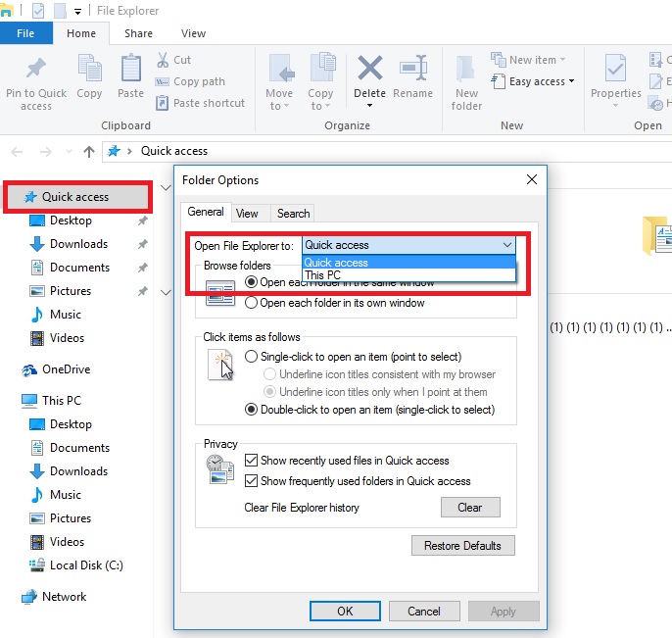Open the Delete dropdown arrow
This screenshot has width=672, height=638.
pyautogui.click(x=369, y=106)
